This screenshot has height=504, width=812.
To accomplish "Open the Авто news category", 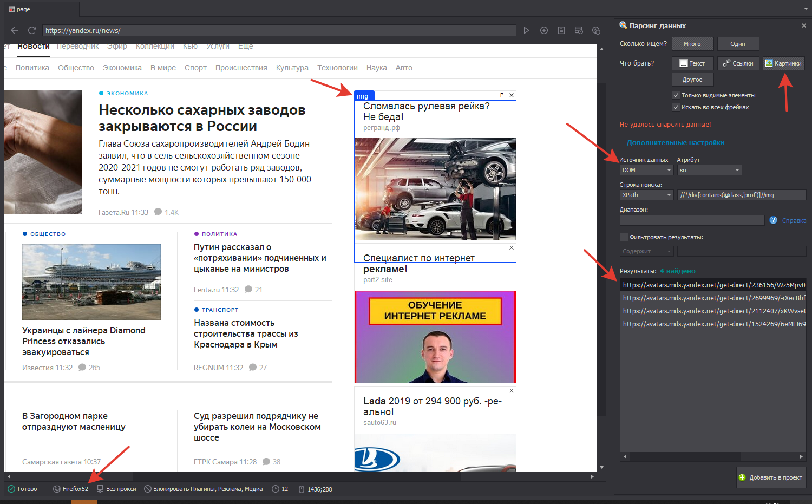I will [404, 68].
